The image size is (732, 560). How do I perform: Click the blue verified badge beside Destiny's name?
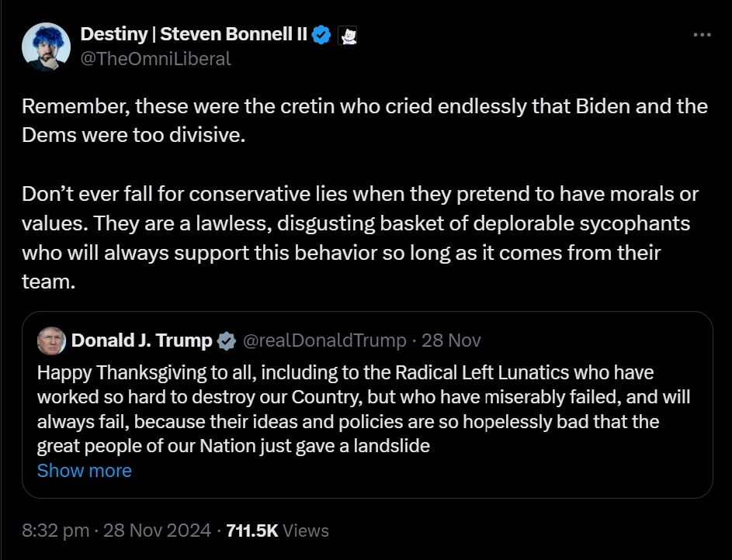pyautogui.click(x=322, y=35)
